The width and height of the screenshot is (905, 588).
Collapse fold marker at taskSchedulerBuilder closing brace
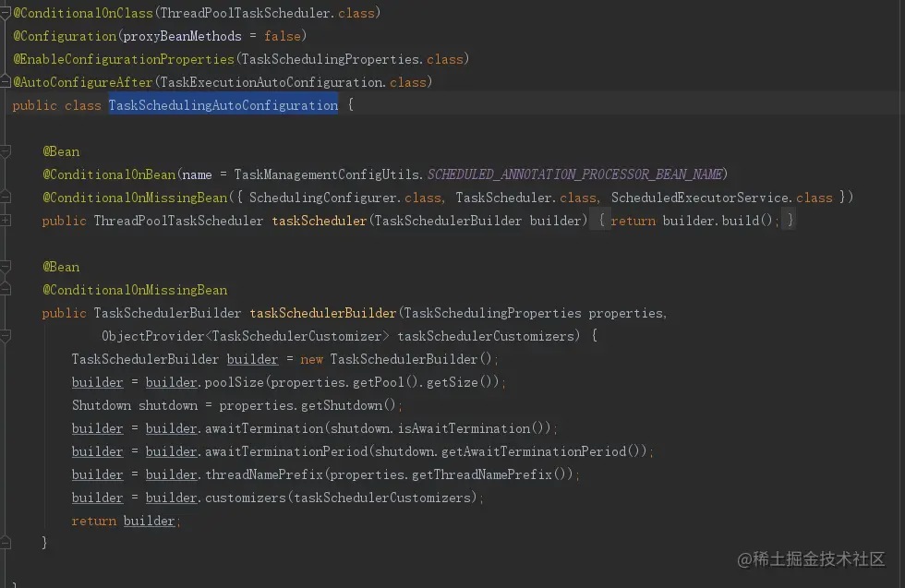[6, 543]
